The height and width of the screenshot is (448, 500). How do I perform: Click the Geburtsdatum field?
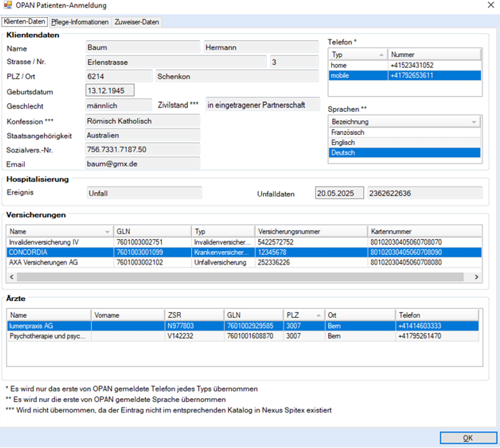(x=110, y=91)
